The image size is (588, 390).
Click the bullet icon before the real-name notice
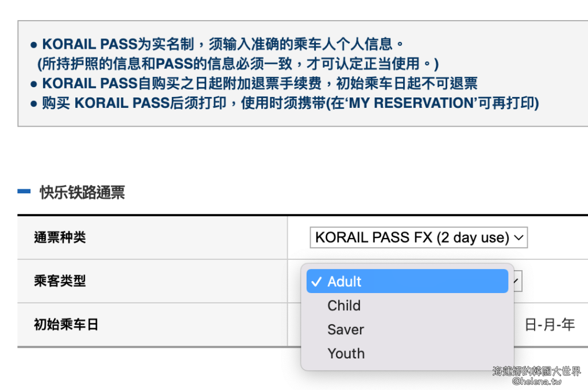pos(34,44)
